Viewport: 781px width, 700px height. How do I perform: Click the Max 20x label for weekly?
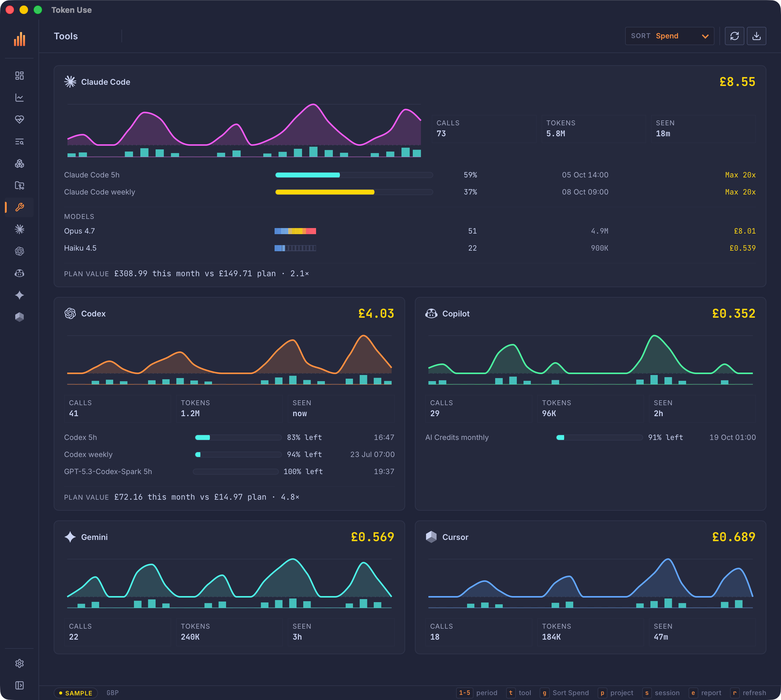740,192
